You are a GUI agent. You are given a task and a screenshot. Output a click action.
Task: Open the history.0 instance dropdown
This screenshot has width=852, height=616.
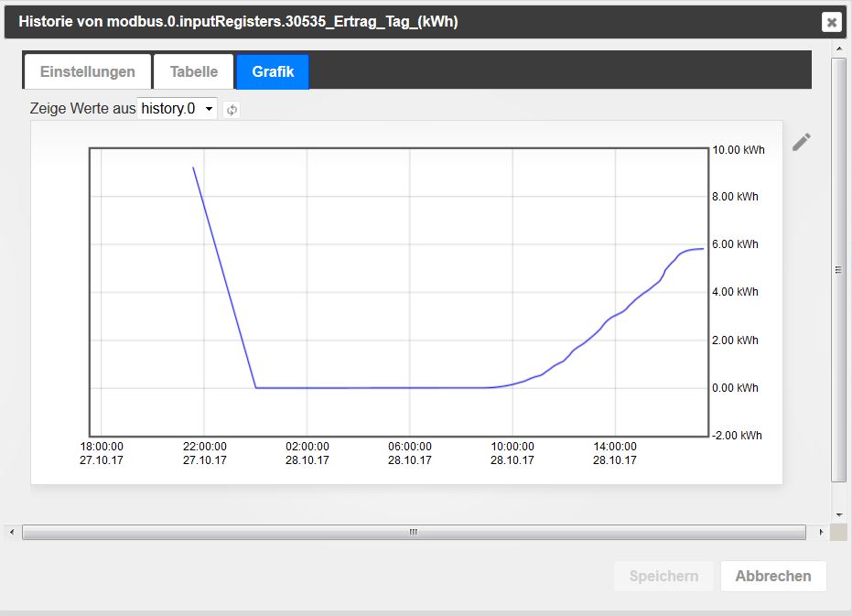pyautogui.click(x=178, y=109)
